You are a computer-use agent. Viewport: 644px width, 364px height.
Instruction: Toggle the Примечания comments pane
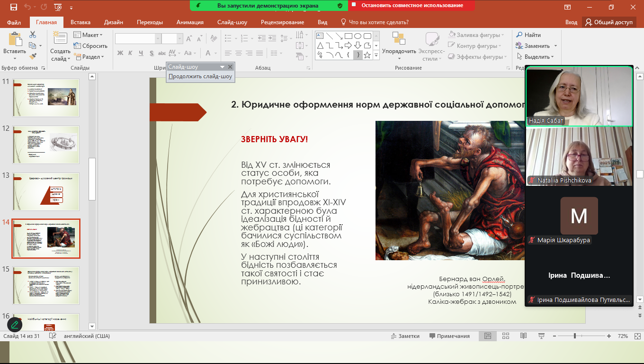coord(449,336)
